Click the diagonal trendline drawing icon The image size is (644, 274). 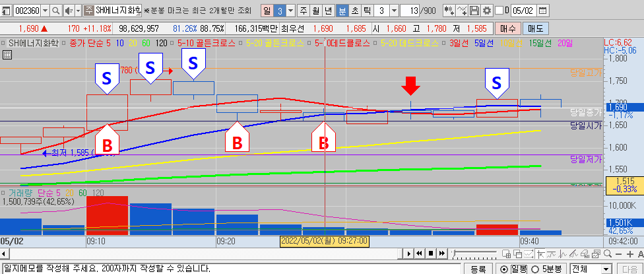574,254
